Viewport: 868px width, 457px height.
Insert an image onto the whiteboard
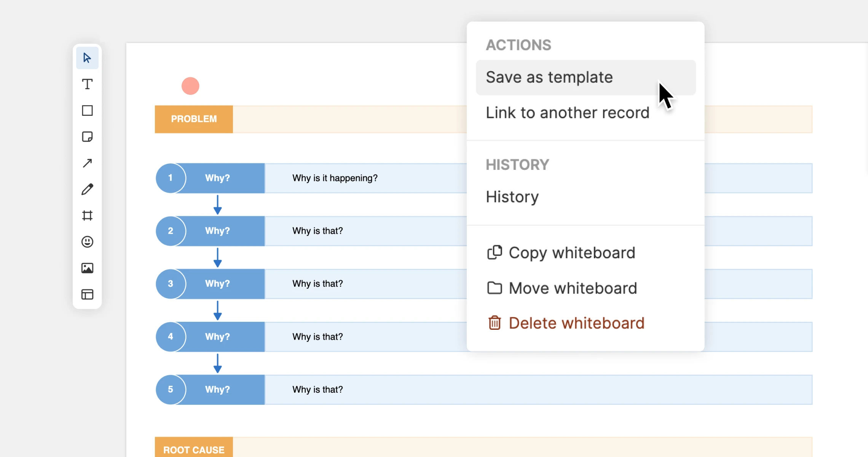(87, 268)
